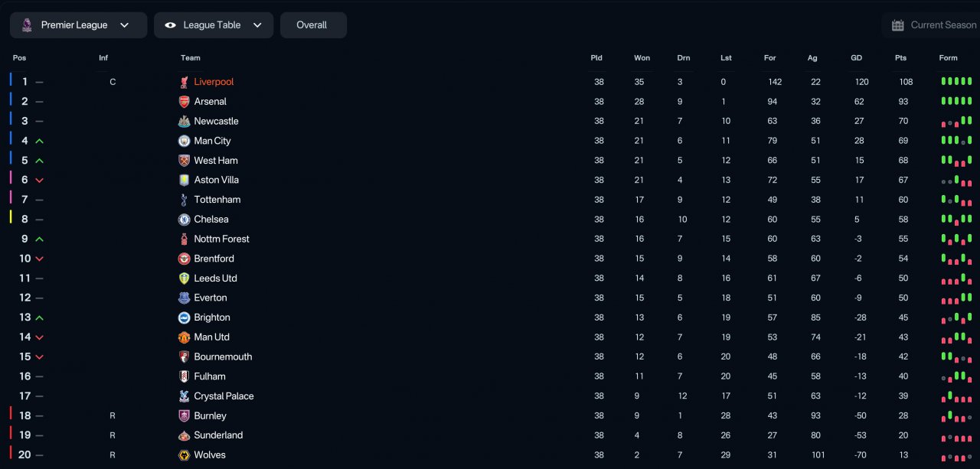Sort the table by GD column header
The image size is (980, 469).
coord(857,58)
